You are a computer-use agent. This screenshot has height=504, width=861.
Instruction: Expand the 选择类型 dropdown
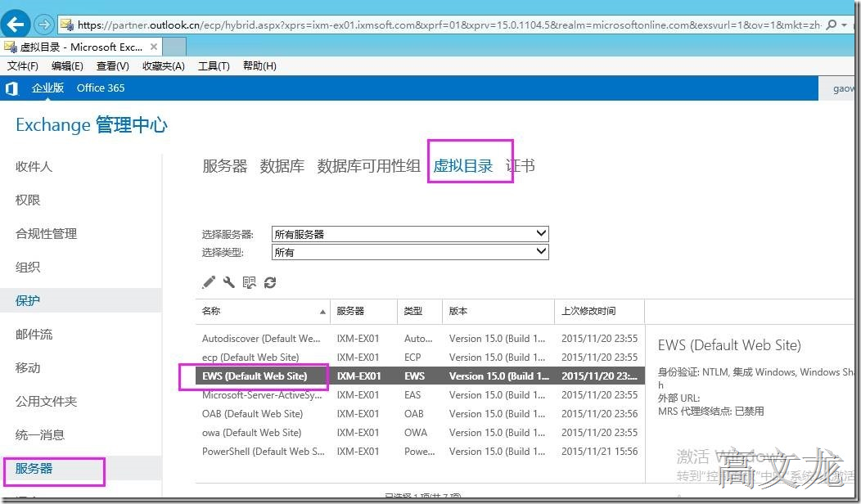410,252
